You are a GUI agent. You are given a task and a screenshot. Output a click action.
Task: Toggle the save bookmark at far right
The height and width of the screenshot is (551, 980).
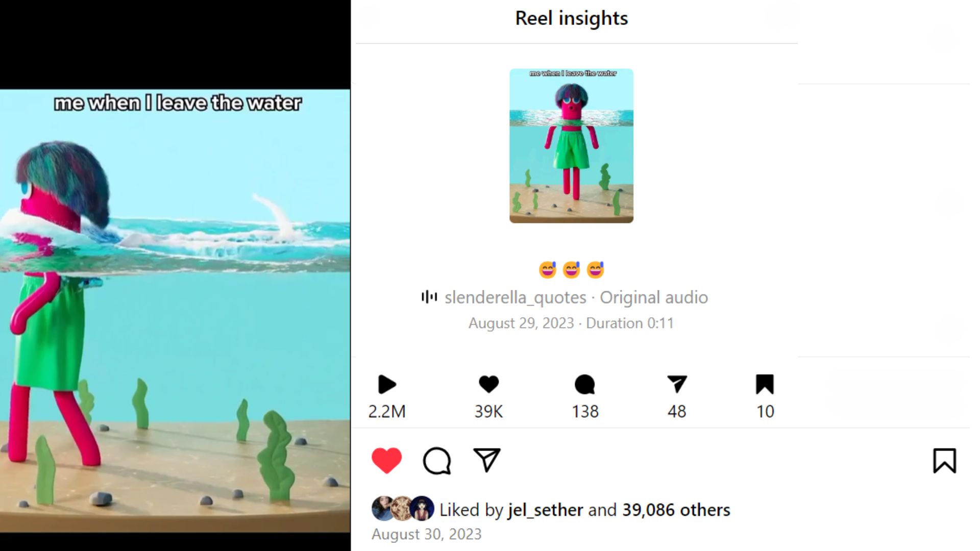tap(944, 461)
